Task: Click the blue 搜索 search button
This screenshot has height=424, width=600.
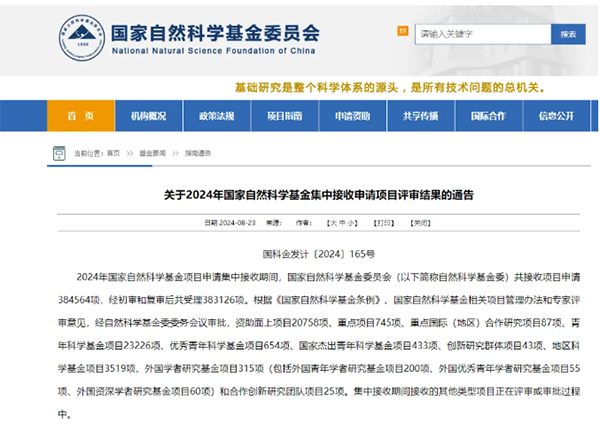Action: pyautogui.click(x=568, y=34)
